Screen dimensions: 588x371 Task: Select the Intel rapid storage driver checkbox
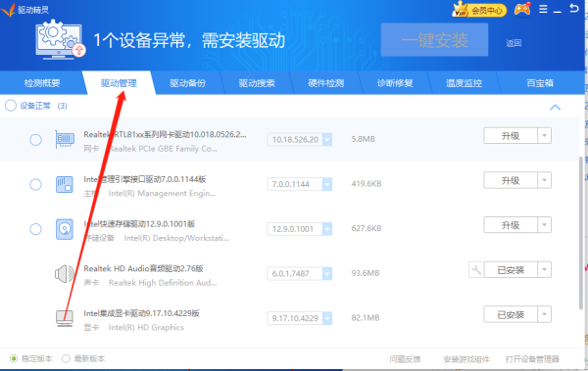coord(35,229)
